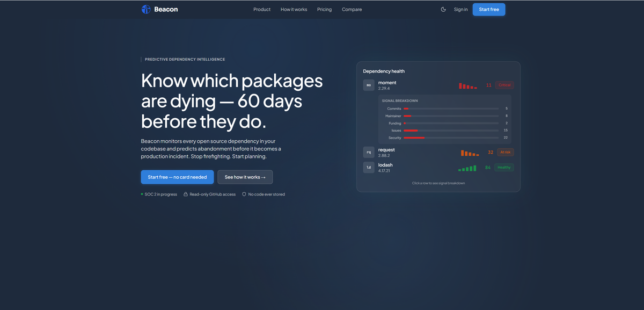Image resolution: width=644 pixels, height=310 pixels.
Task: Click the request package icon badge
Action: point(369,152)
